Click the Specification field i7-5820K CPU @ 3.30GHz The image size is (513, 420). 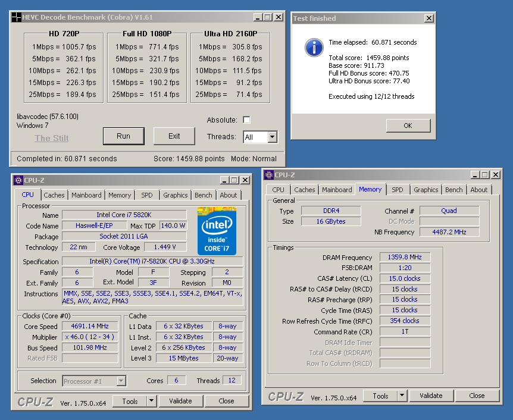click(x=152, y=261)
